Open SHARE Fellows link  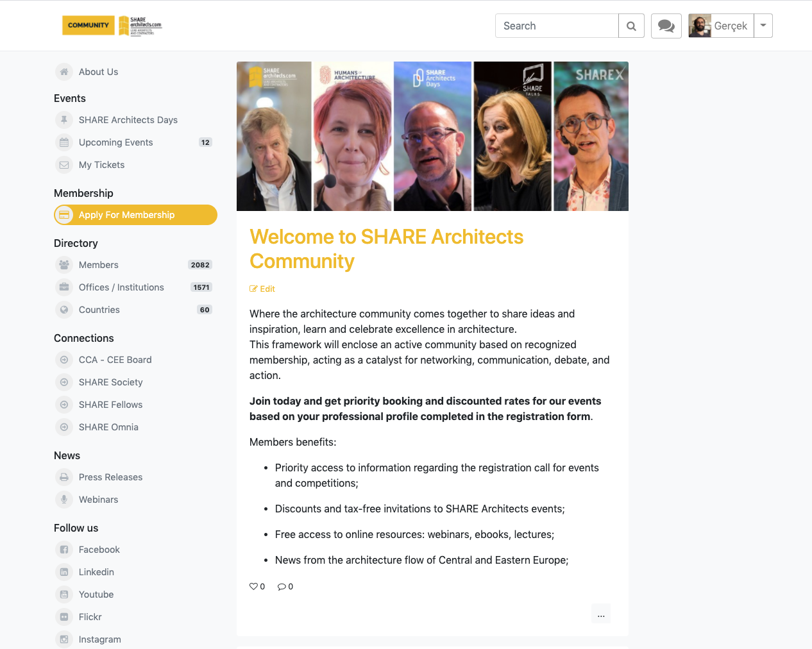(x=110, y=405)
